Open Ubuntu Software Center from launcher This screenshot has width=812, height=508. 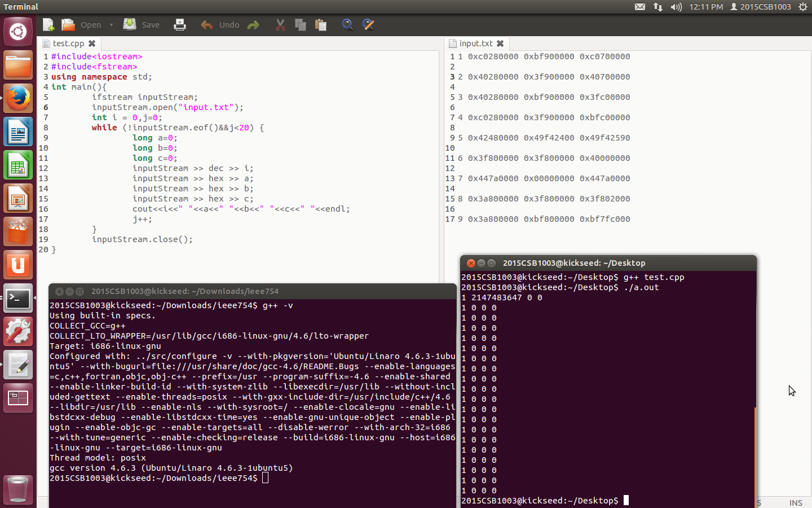click(x=18, y=232)
